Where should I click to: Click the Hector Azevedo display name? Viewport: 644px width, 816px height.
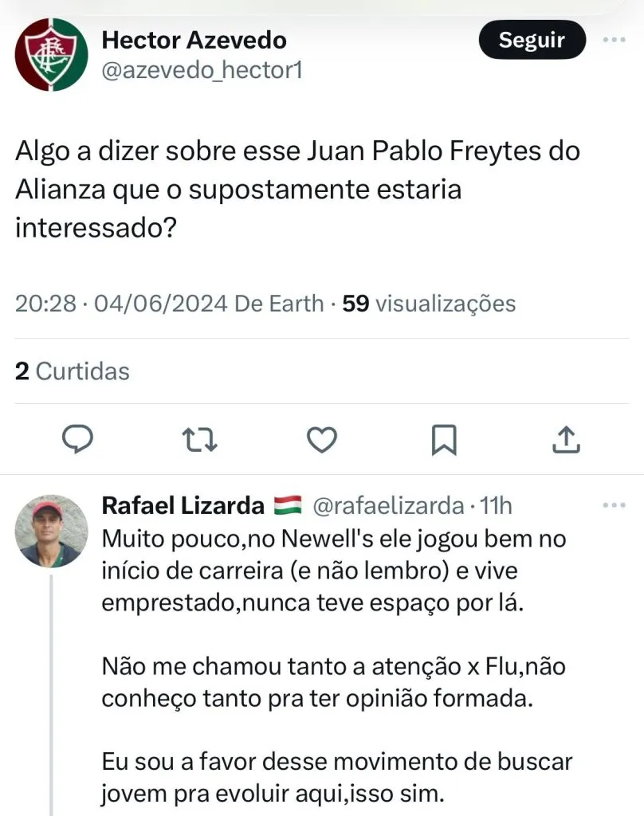pyautogui.click(x=194, y=39)
